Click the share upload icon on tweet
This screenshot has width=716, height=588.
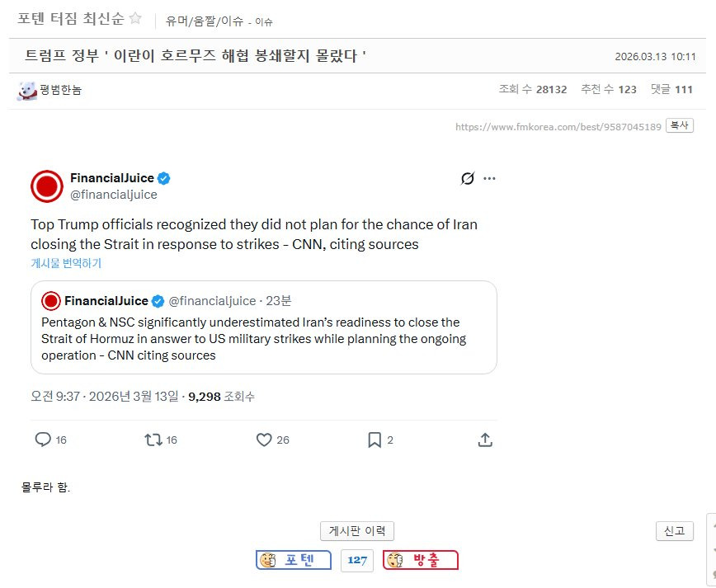coord(485,440)
